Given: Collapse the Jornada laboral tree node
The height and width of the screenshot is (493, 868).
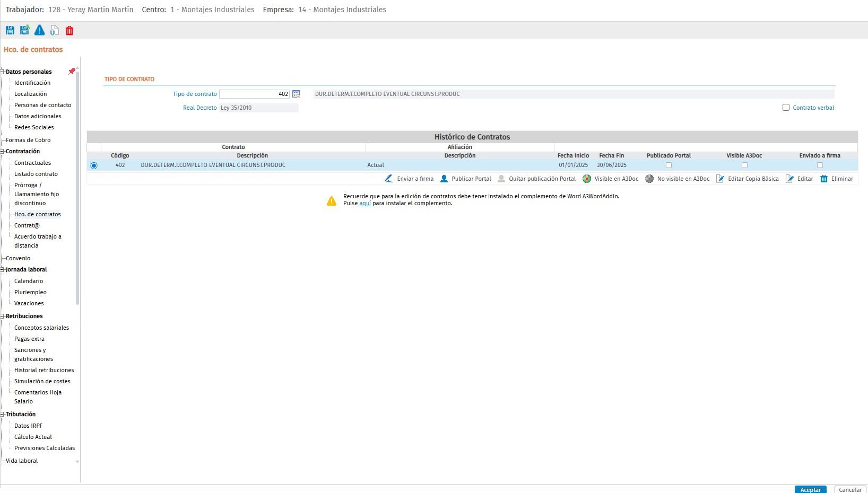Looking at the screenshot, I should pyautogui.click(x=2, y=269).
